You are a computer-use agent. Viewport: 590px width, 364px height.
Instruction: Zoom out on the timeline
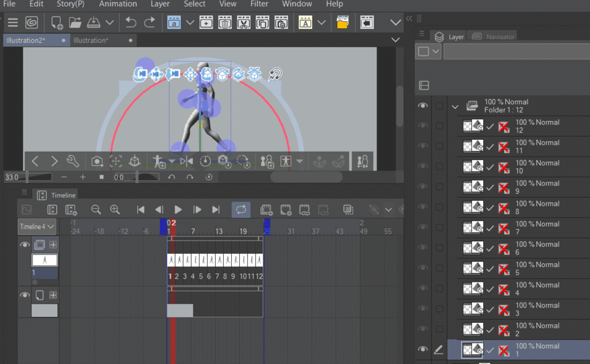96,209
